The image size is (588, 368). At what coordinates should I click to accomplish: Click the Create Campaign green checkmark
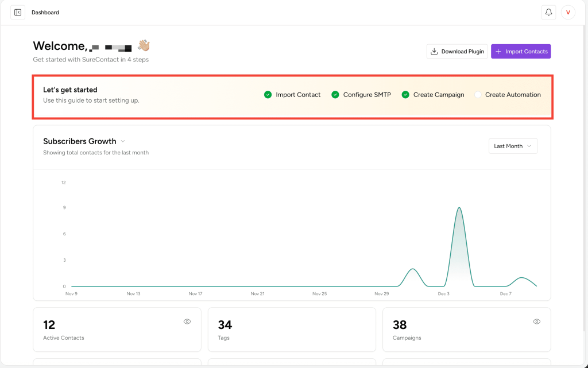tap(405, 95)
